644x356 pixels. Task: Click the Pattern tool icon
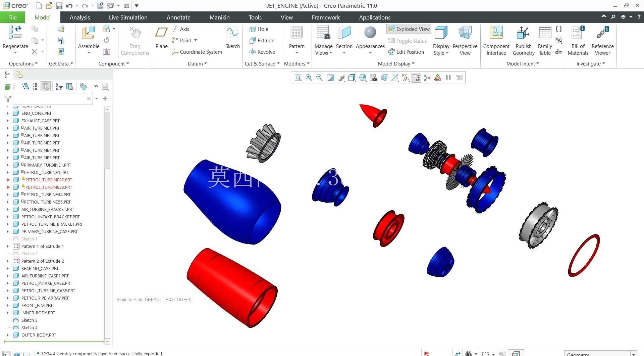[297, 33]
